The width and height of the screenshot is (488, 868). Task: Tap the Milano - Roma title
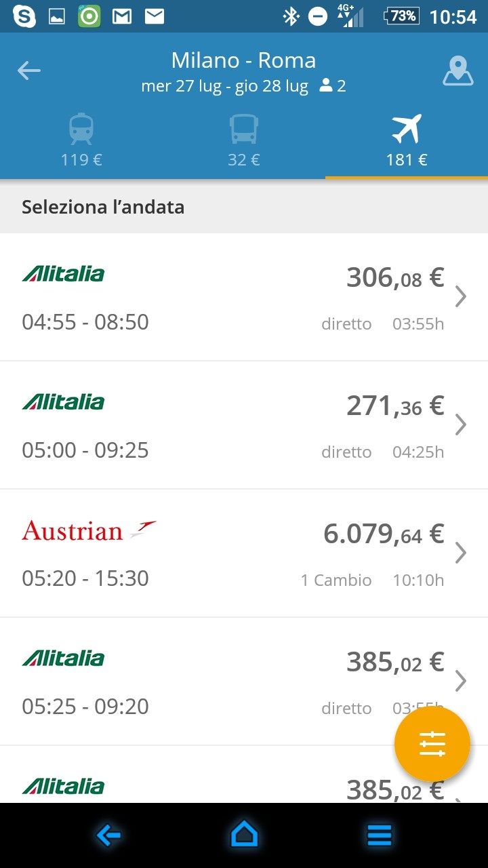243,60
